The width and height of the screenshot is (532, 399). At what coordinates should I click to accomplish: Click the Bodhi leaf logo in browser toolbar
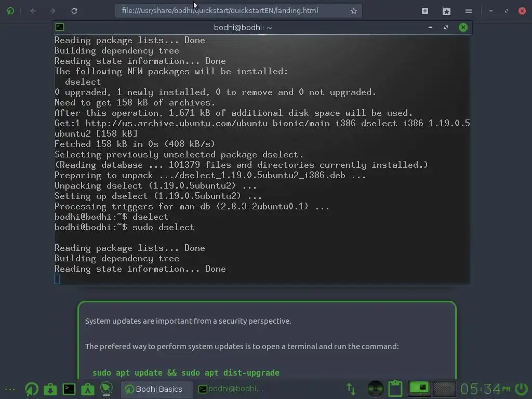(10, 11)
